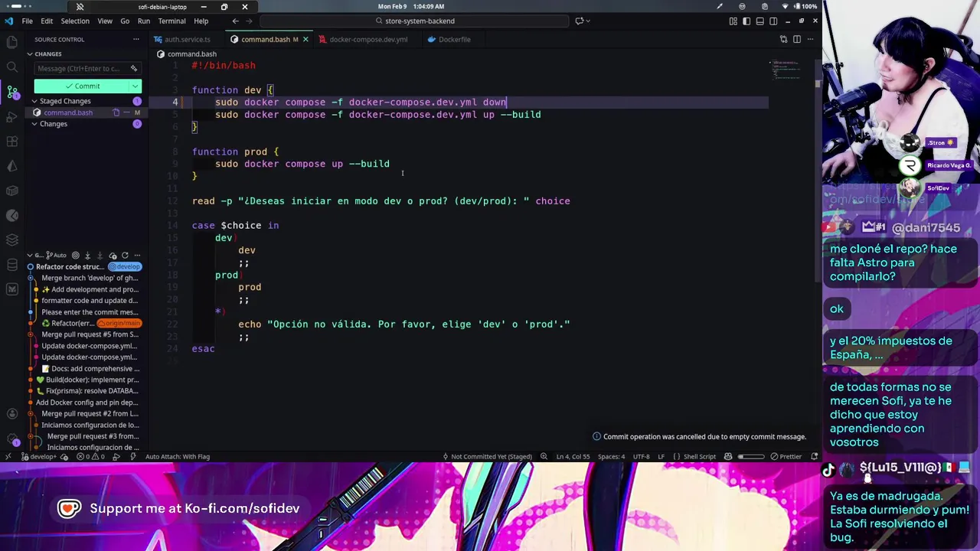Click the green Commit button

[82, 86]
